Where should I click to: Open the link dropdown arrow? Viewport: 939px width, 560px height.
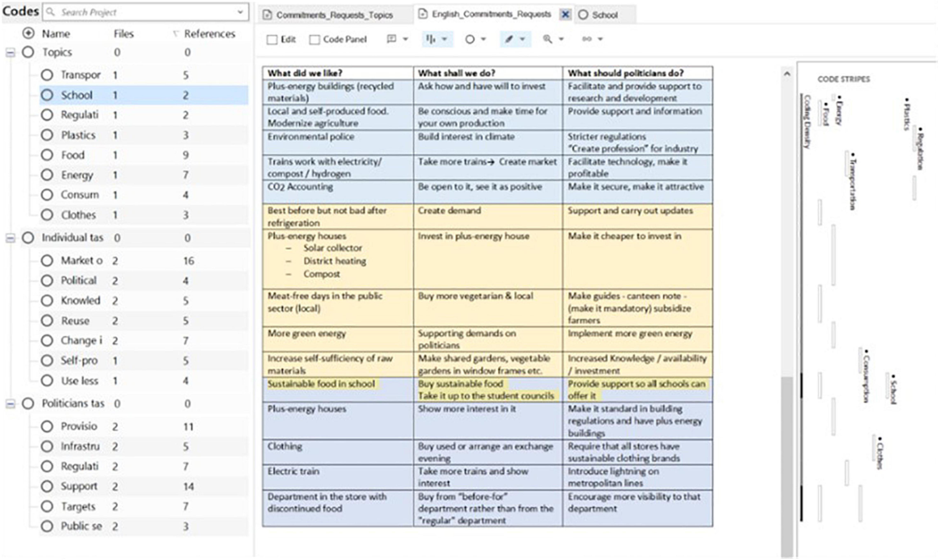point(600,39)
